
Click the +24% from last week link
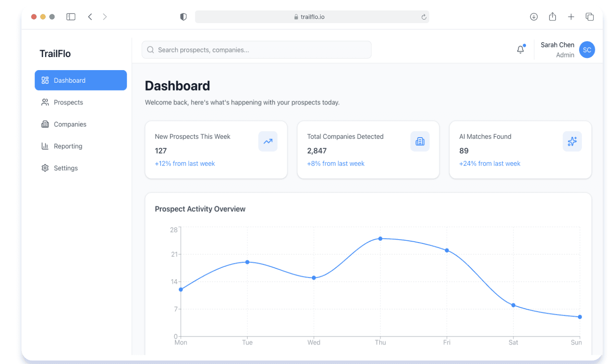[489, 163]
